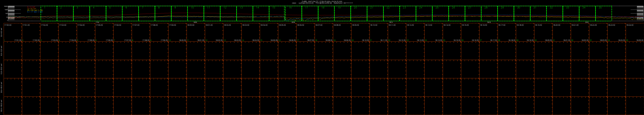Image resolution: width=644 pixels, height=115 pixels.
Task: Select time interval 20 in the lightcurve
Action: coord(359,14)
